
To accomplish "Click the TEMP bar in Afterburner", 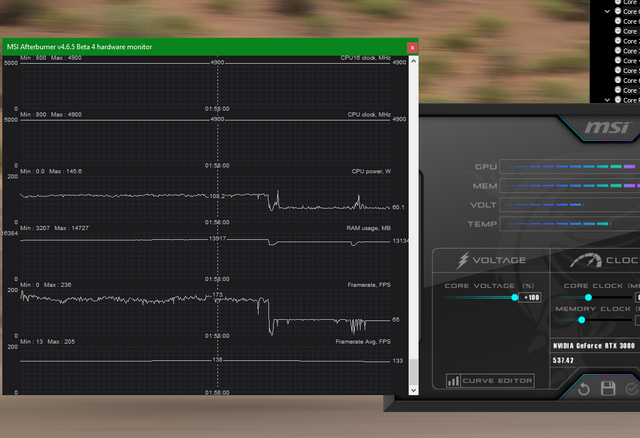I will (x=568, y=225).
